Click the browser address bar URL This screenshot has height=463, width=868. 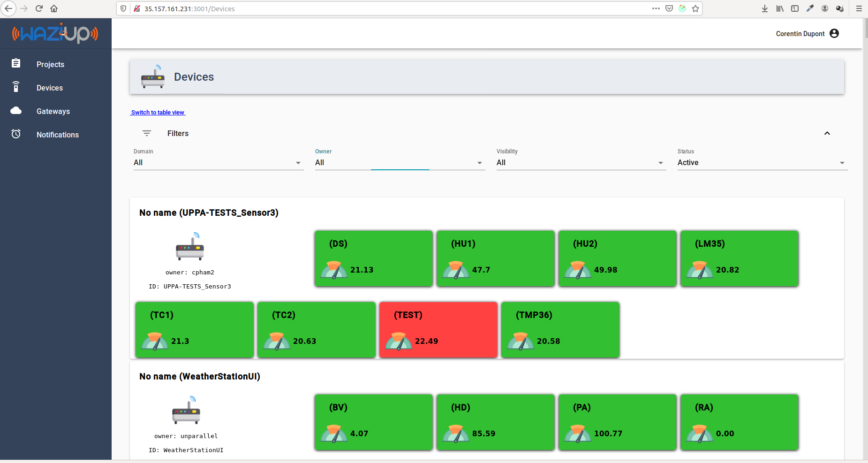point(189,9)
